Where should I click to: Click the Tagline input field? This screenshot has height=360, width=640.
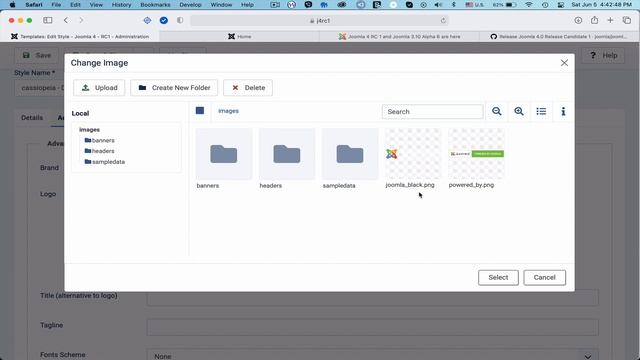[373, 327]
